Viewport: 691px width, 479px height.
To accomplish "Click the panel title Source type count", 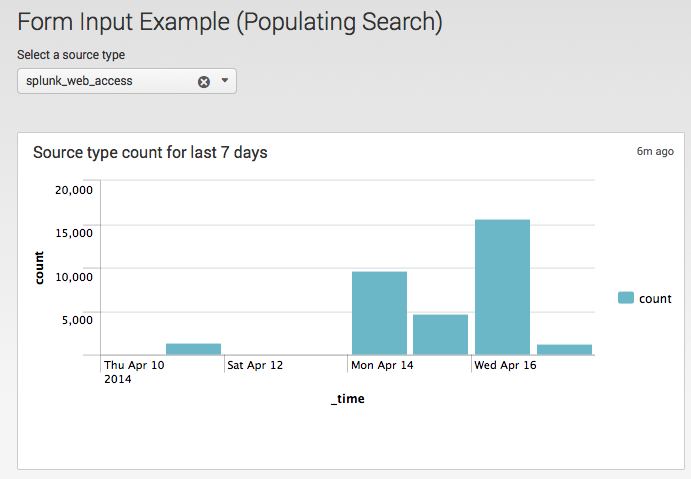I will (x=150, y=152).
